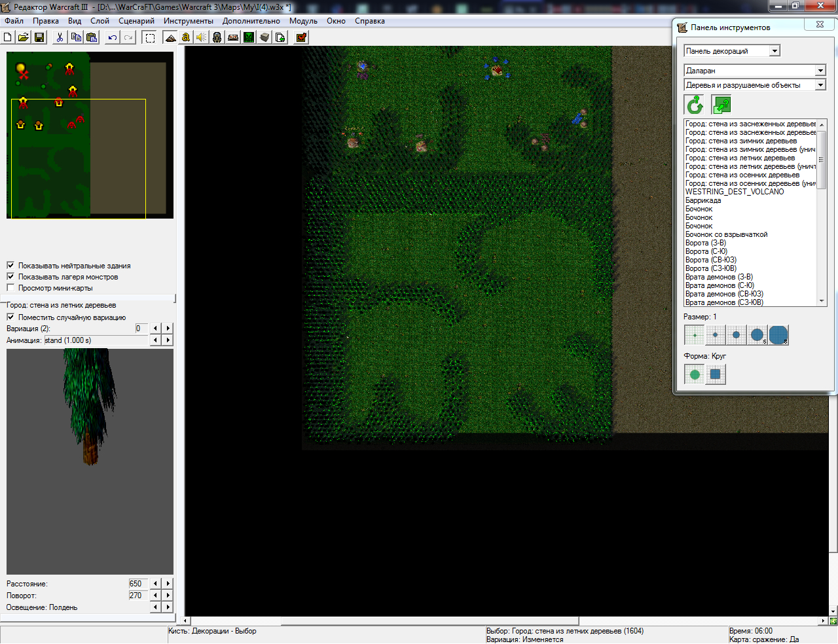Open the Окно menu

336,21
